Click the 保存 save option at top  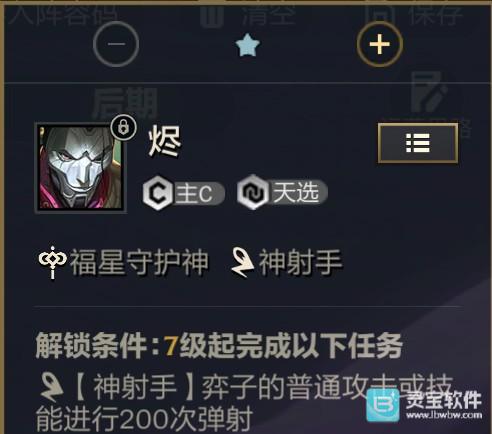click(x=414, y=15)
